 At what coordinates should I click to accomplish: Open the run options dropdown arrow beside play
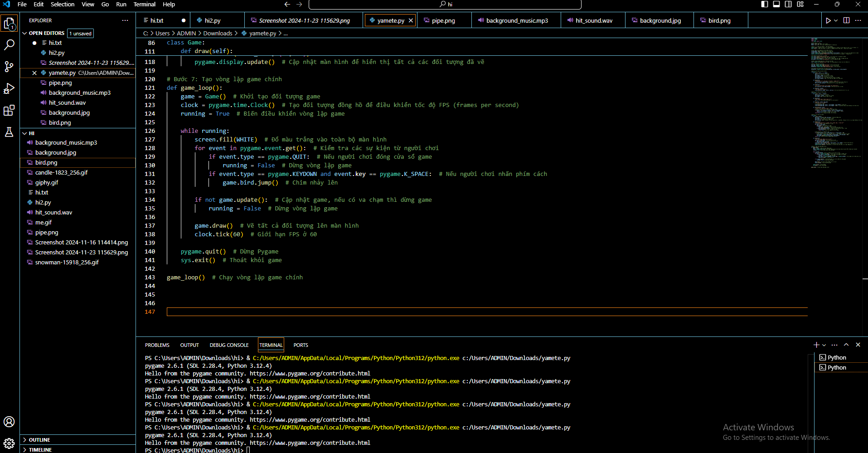[x=836, y=20]
